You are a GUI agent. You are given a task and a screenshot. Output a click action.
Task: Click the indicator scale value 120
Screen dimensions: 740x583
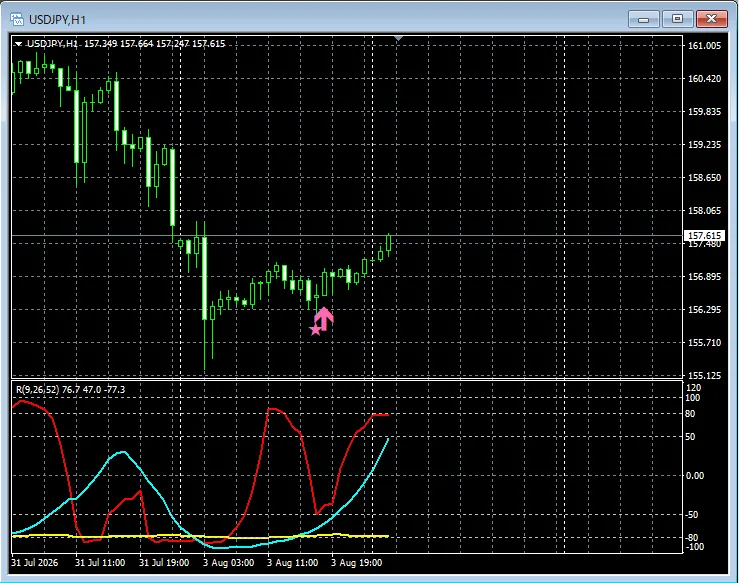[694, 388]
